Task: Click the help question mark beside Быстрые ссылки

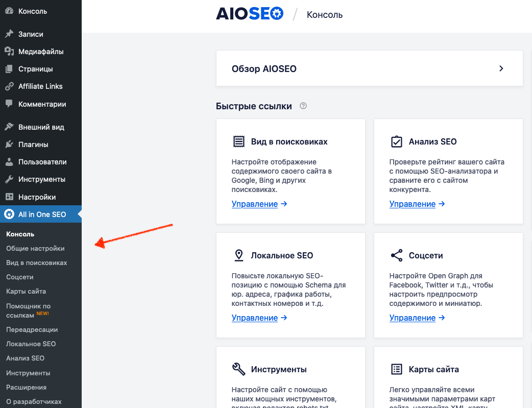Action: point(303,106)
